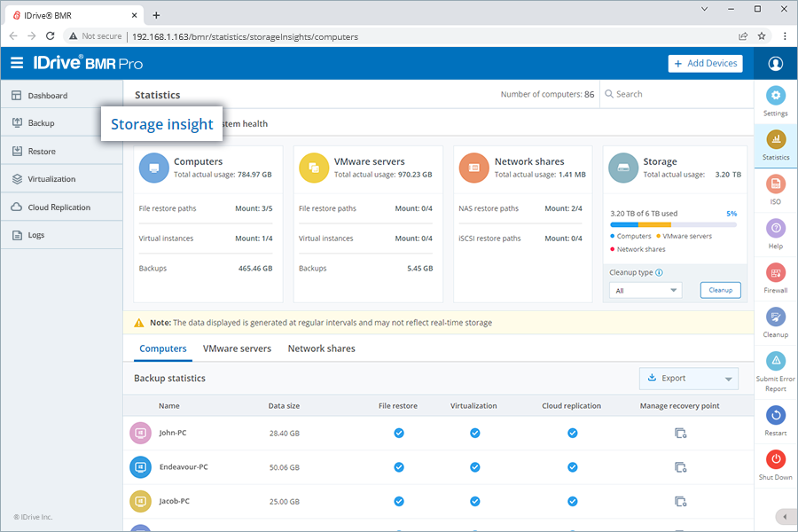Click Jacob-PC File restore checkmark

[x=399, y=502]
